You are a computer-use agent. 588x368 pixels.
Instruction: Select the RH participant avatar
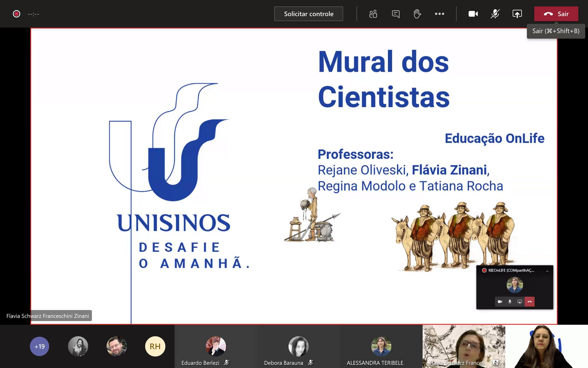(x=155, y=346)
